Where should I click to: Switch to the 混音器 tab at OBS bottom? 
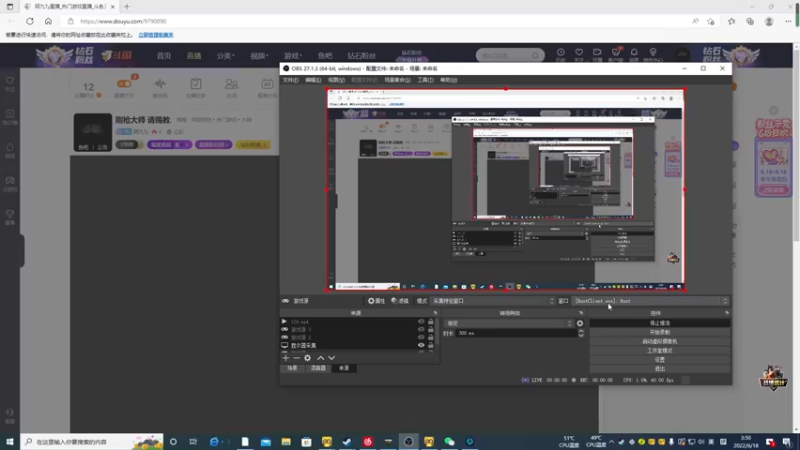318,368
